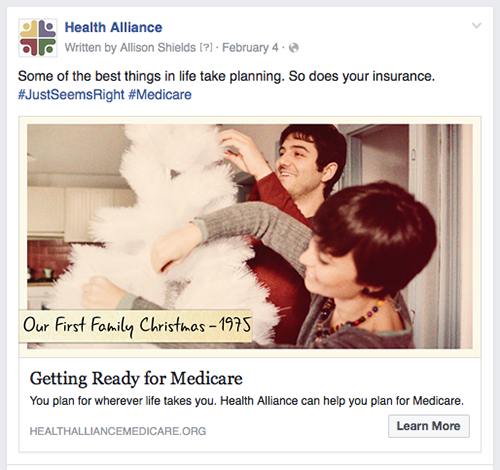Click the Our First Family Christmas caption
500x470 pixels.
[136, 326]
